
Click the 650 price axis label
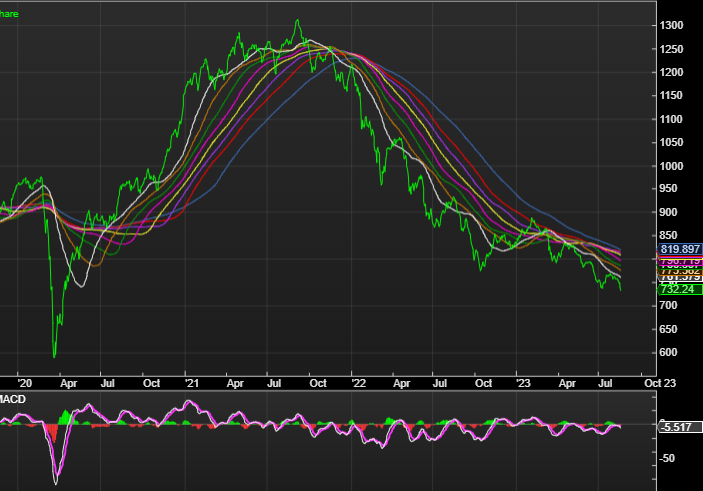pyautogui.click(x=668, y=329)
